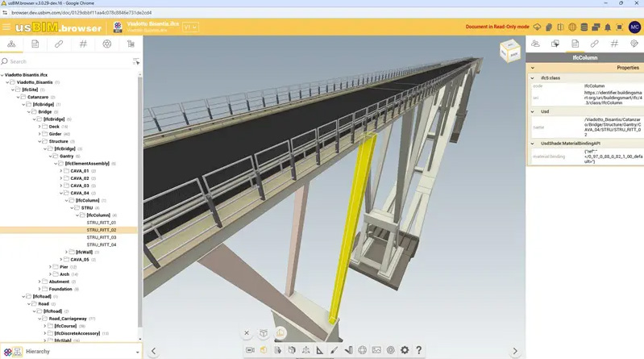The width and height of the screenshot is (644, 359).
Task: Open the viewer settings gear
Action: pos(405,350)
